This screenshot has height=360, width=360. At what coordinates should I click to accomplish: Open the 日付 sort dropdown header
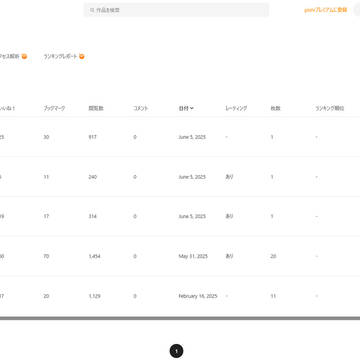click(186, 108)
